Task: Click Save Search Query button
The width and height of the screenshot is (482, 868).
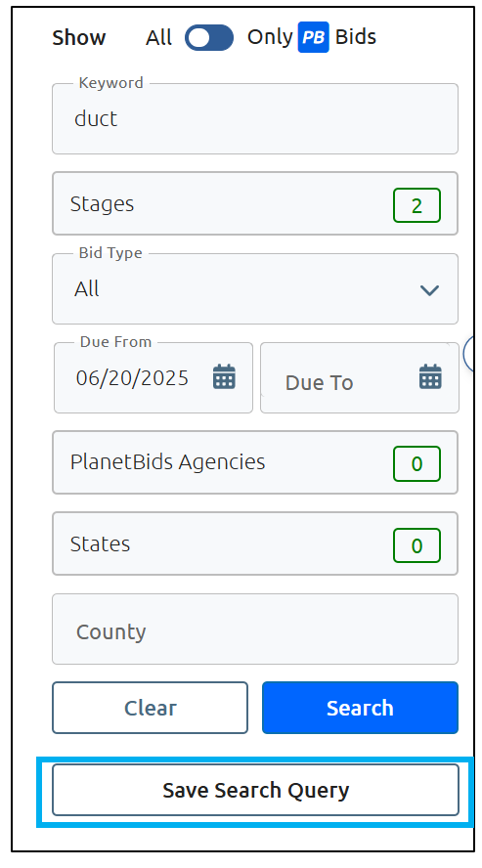Action: (x=255, y=790)
